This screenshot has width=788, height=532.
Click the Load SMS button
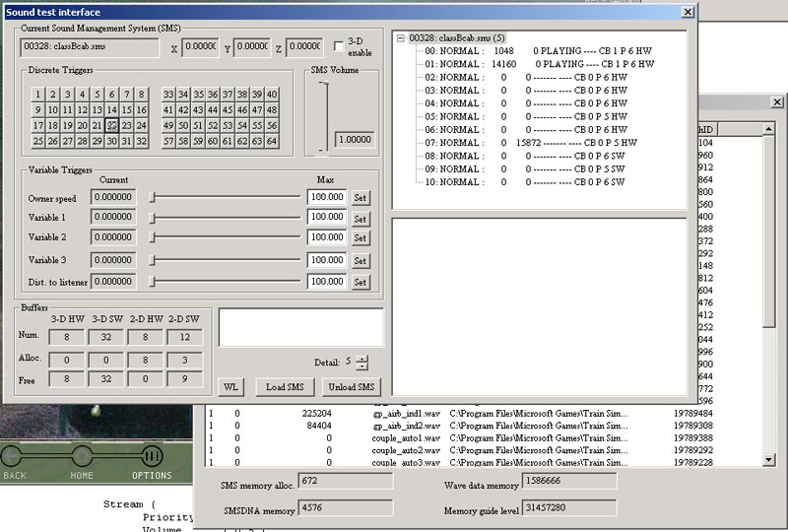click(x=285, y=386)
